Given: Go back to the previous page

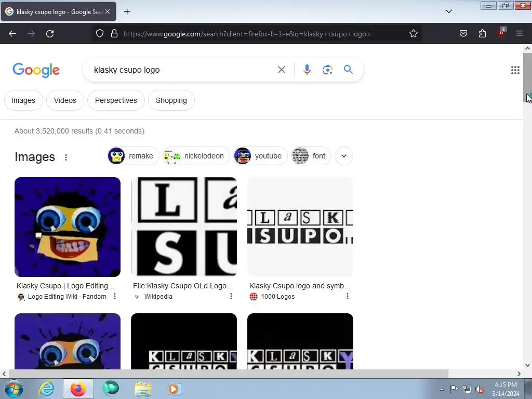Looking at the screenshot, I should (12, 34).
